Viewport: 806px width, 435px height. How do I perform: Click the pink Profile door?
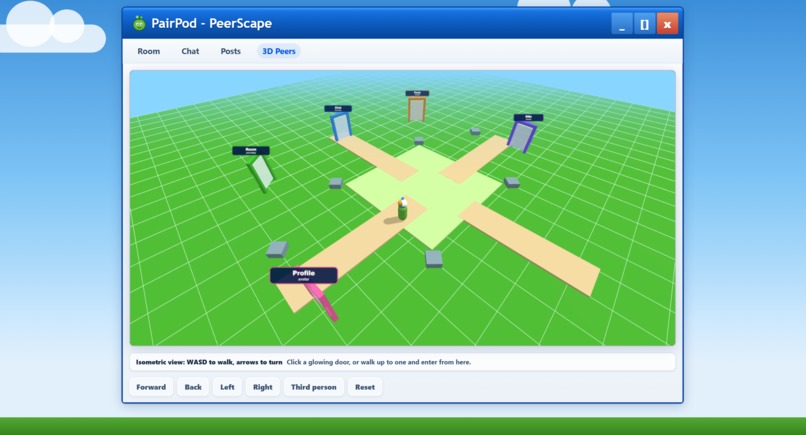[x=321, y=301]
